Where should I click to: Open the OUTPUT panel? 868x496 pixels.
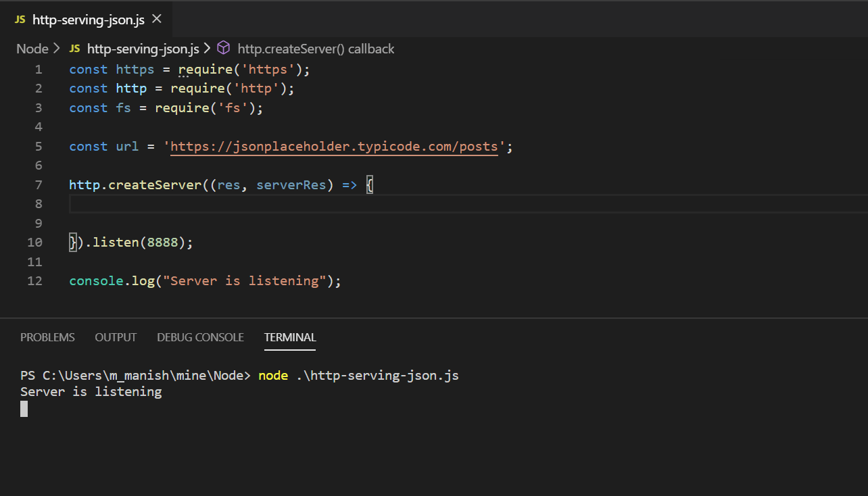[x=115, y=337]
